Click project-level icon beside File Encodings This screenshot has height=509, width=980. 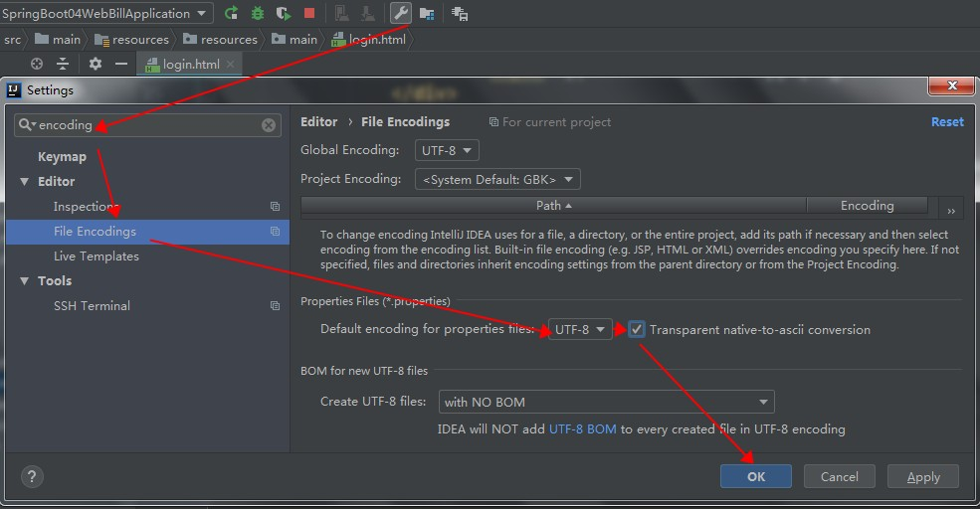coord(275,231)
